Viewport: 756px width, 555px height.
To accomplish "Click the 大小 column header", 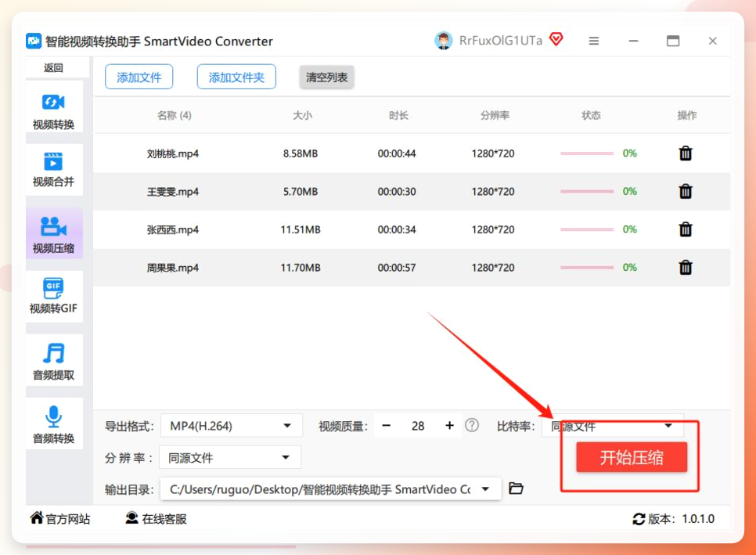I will [x=302, y=115].
